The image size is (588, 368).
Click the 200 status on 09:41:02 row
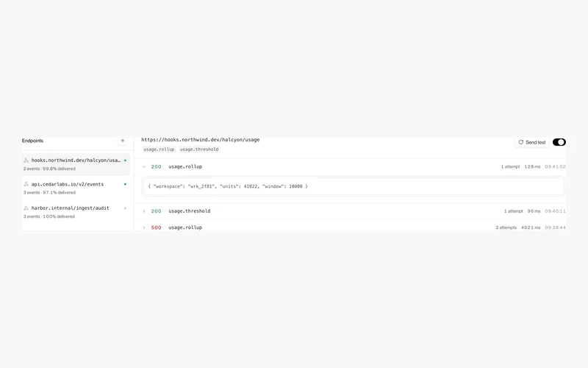pos(156,167)
